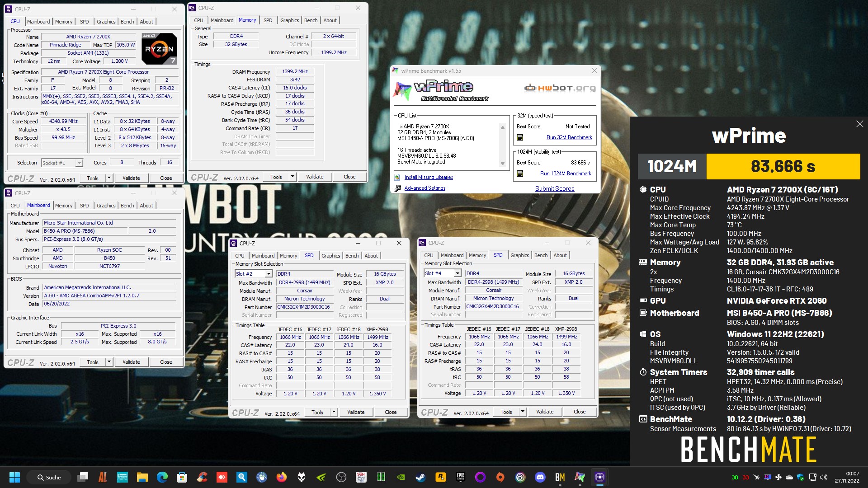
Task: Click the Install Missing Libraries icon in wPrime
Action: coord(397,178)
